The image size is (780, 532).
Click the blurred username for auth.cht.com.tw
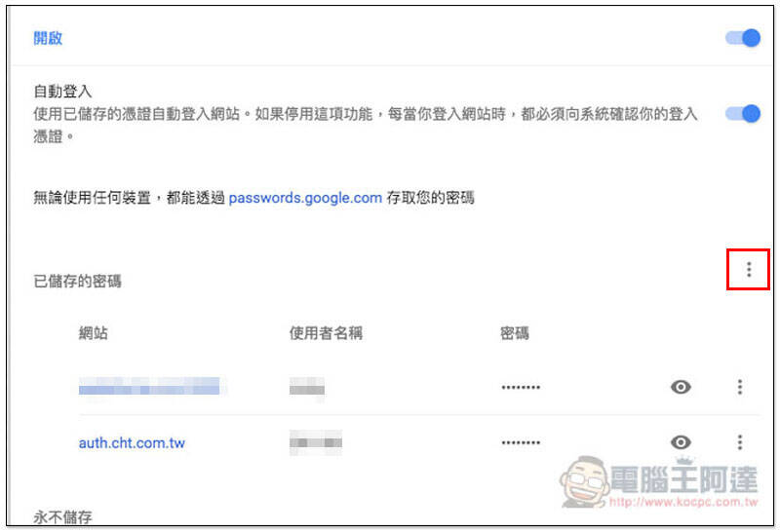[x=316, y=442]
